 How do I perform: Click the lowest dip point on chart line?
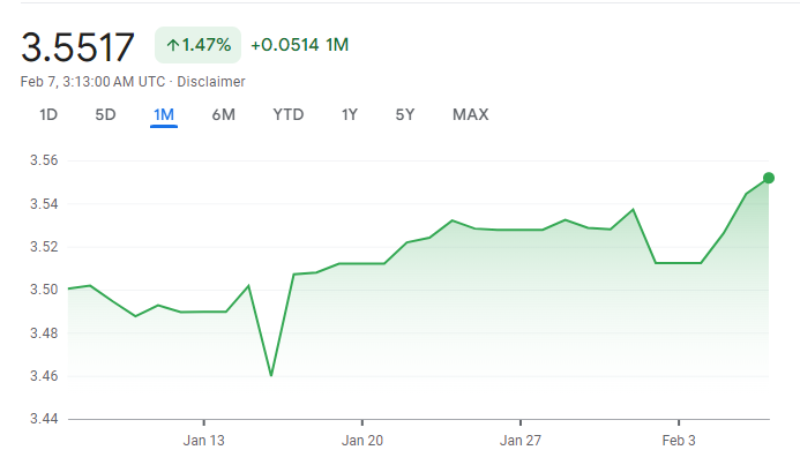click(x=271, y=376)
